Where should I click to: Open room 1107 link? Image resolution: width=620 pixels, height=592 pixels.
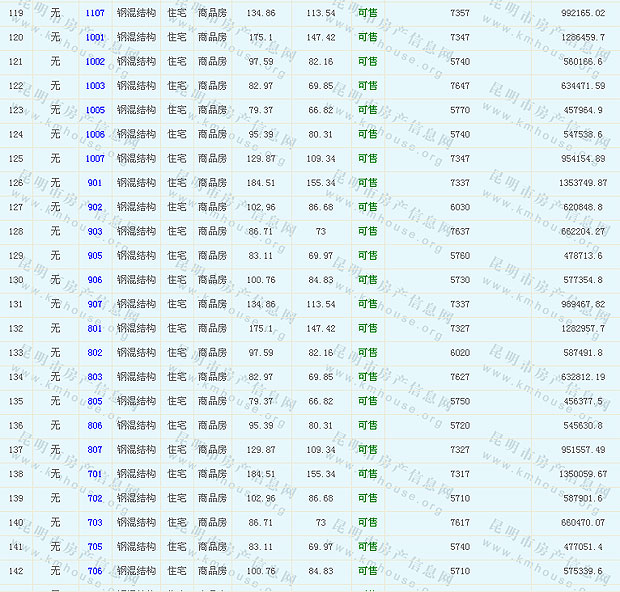pyautogui.click(x=95, y=13)
